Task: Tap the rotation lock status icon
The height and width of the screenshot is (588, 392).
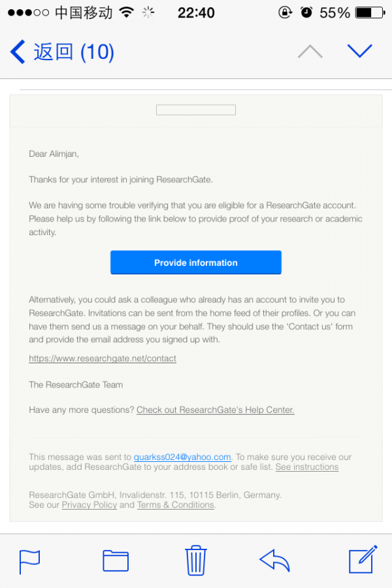Action: [285, 12]
